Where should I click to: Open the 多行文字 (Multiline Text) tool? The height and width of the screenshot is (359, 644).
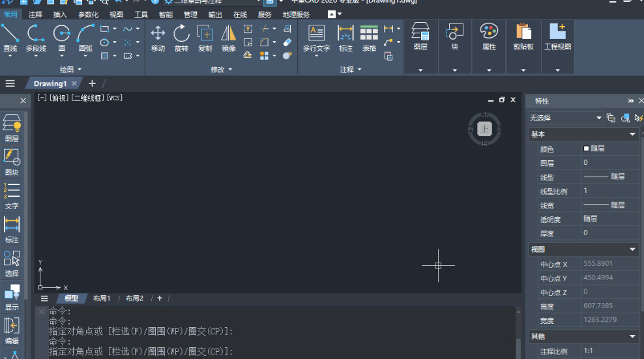click(x=316, y=38)
